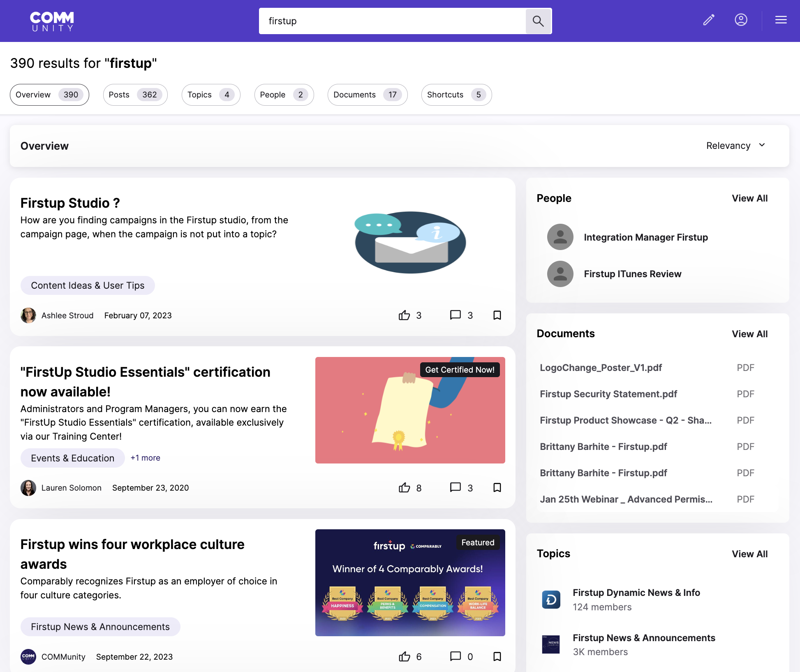Click the Get Certified Now thumbnail
Image resolution: width=800 pixels, height=672 pixels.
tap(410, 410)
